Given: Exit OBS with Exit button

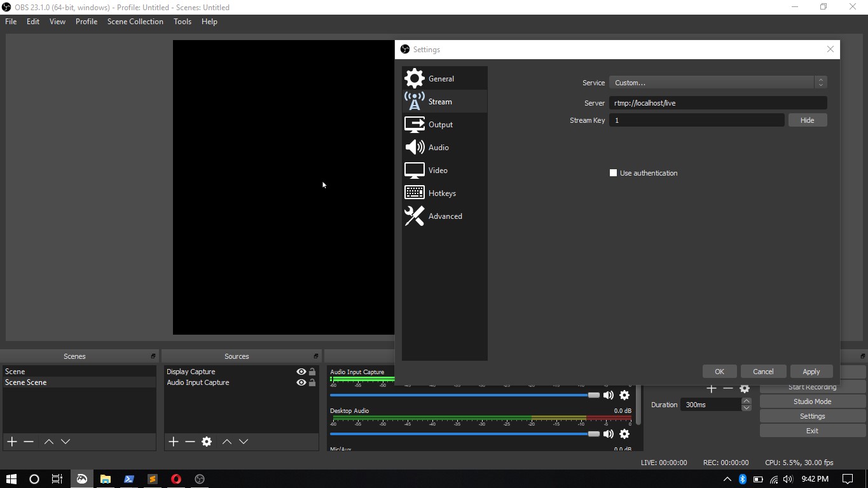Looking at the screenshot, I should click(812, 431).
